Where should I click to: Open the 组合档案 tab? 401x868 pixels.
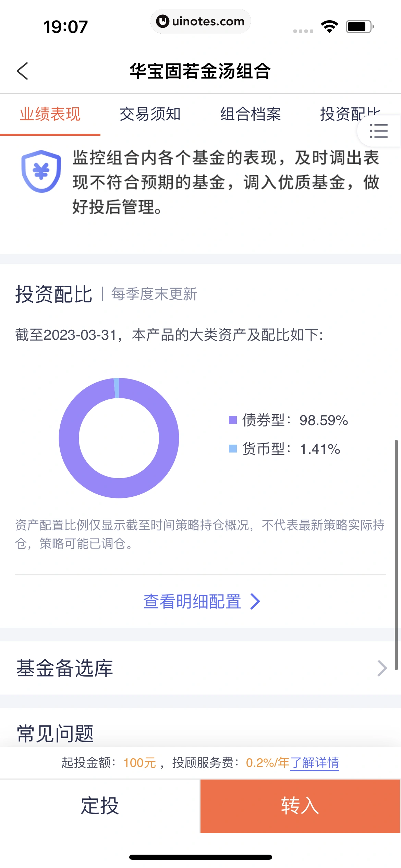[250, 114]
